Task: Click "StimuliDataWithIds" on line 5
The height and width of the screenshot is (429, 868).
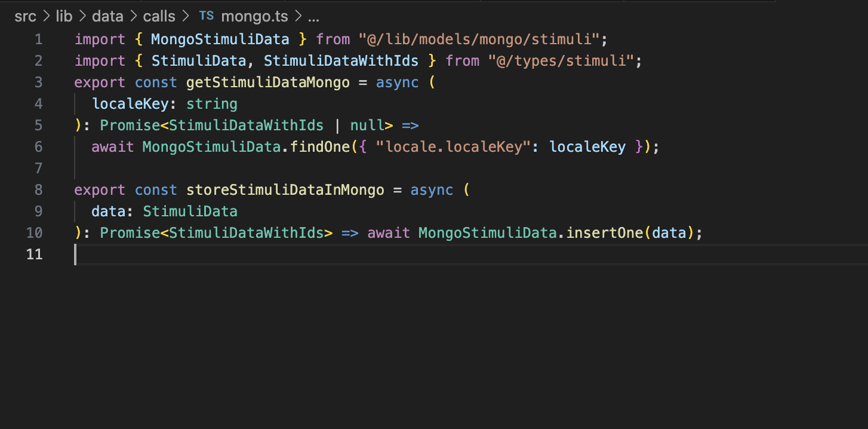Action: point(247,125)
